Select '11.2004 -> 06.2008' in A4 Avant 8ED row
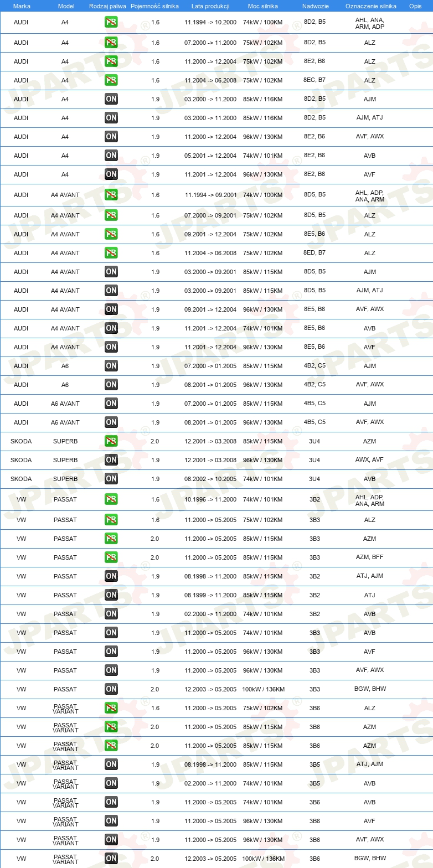Screen dimensions: 433x868 coord(210,253)
